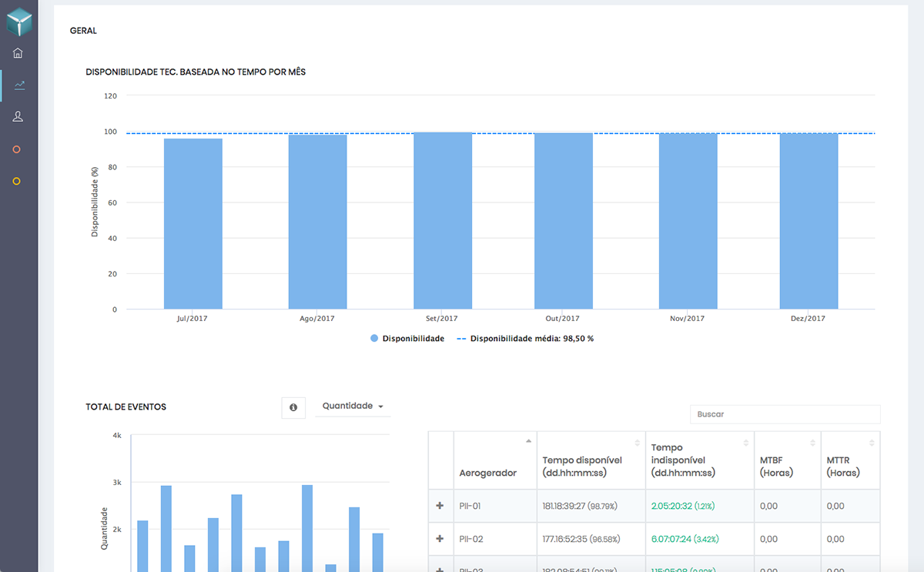The height and width of the screenshot is (572, 924).
Task: Open the Quantidade dropdown
Action: click(x=353, y=406)
